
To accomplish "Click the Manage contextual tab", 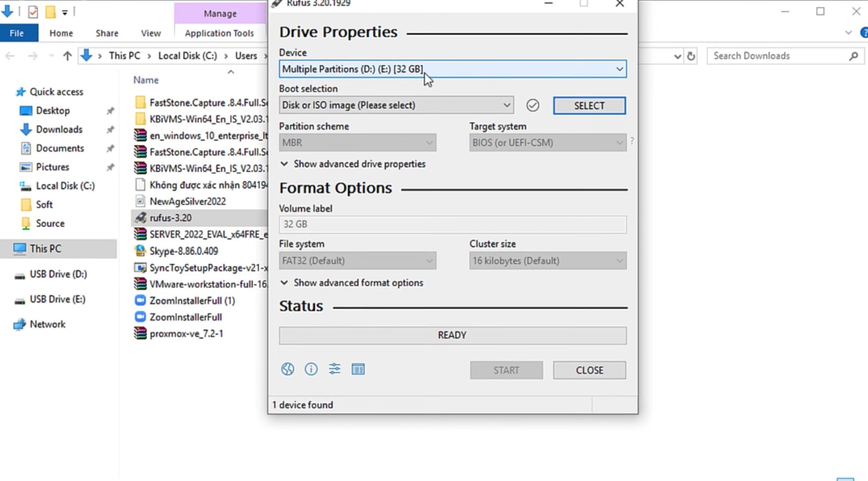I will pos(220,14).
